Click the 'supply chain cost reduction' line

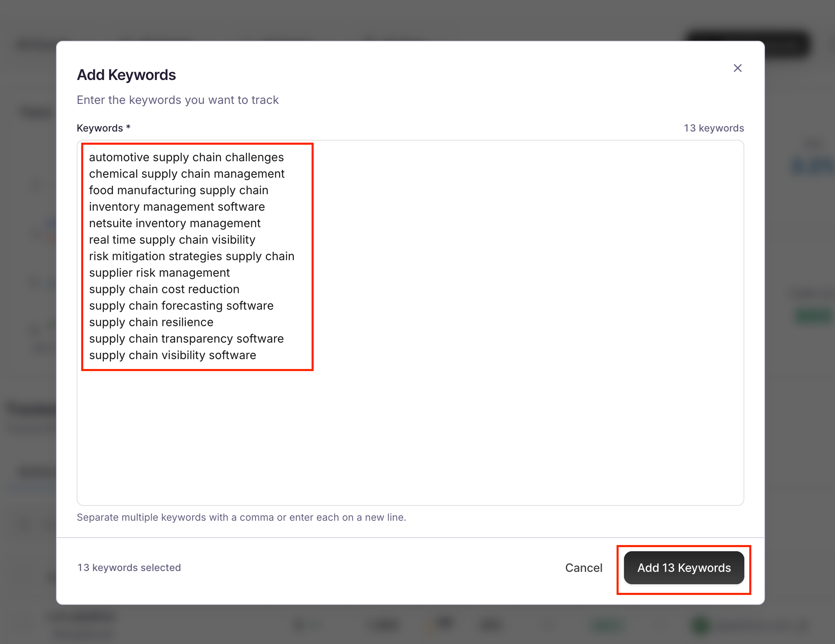point(164,289)
